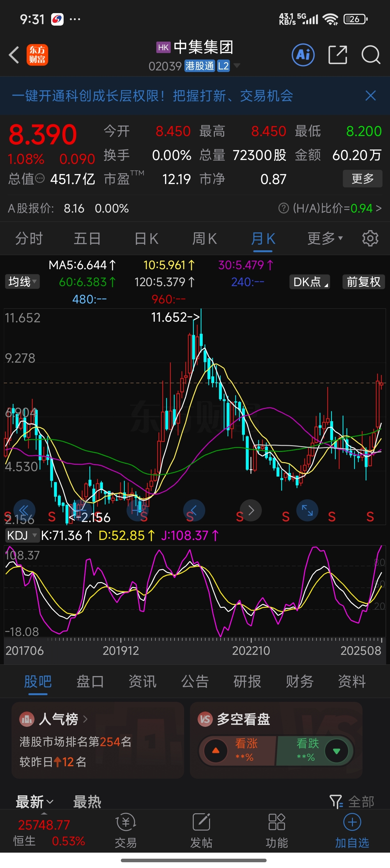Select the 月K chart tab
The height and width of the screenshot is (868, 390).
click(263, 238)
